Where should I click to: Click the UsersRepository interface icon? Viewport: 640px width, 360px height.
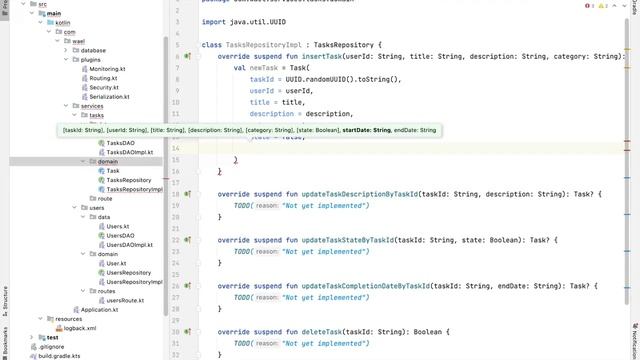pos(102,273)
